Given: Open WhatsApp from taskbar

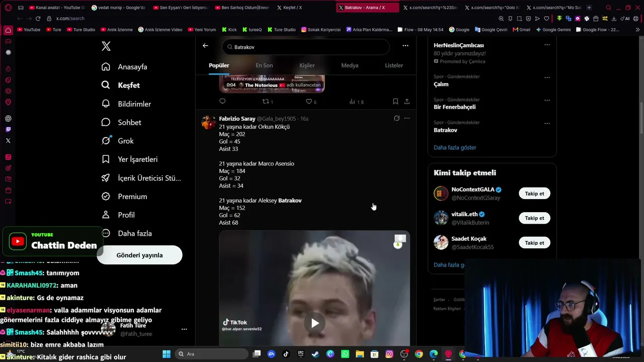Looking at the screenshot, I should [345, 354].
